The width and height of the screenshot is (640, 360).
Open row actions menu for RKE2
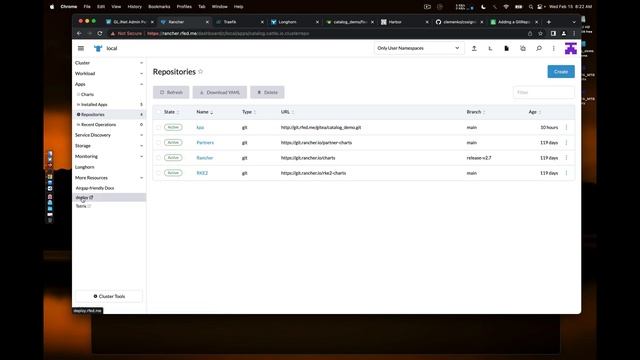coord(567,173)
